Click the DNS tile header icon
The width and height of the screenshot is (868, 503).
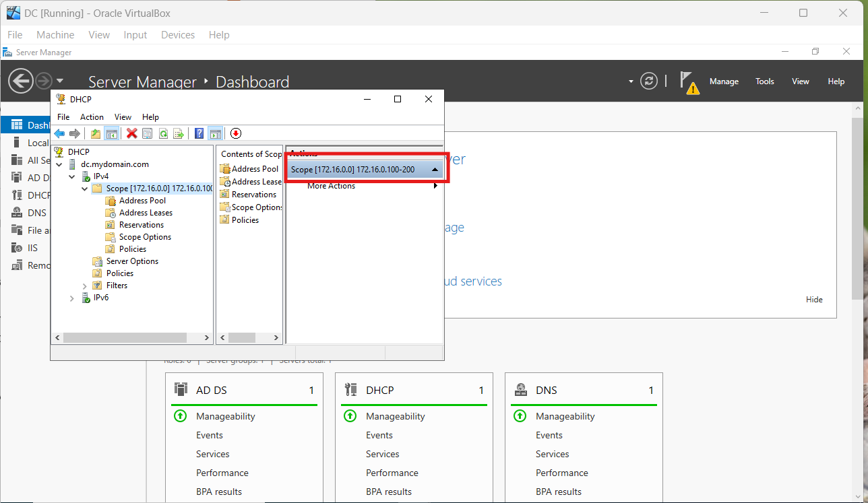pyautogui.click(x=520, y=389)
